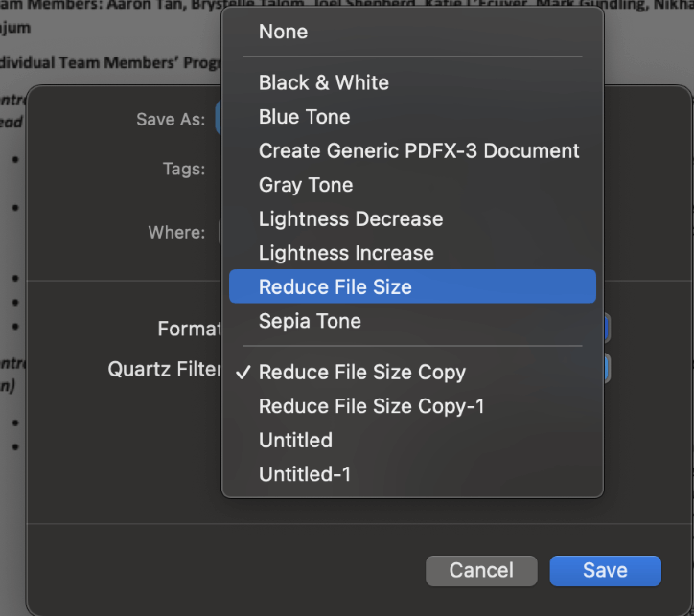This screenshot has width=694, height=616.
Task: Click the Save As text field
Action: point(219,120)
